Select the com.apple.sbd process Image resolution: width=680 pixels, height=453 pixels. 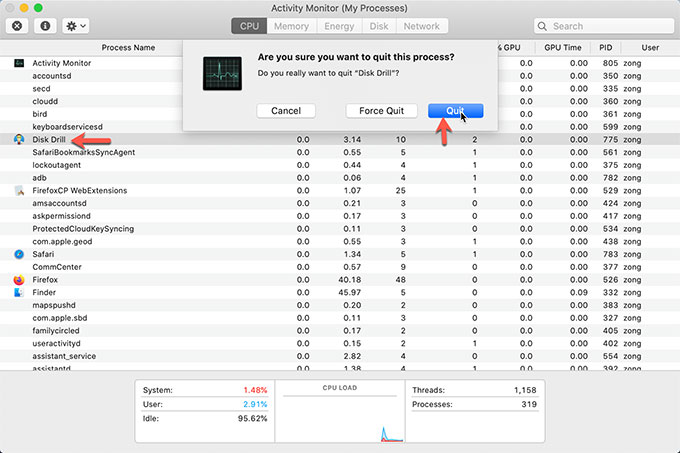(60, 318)
